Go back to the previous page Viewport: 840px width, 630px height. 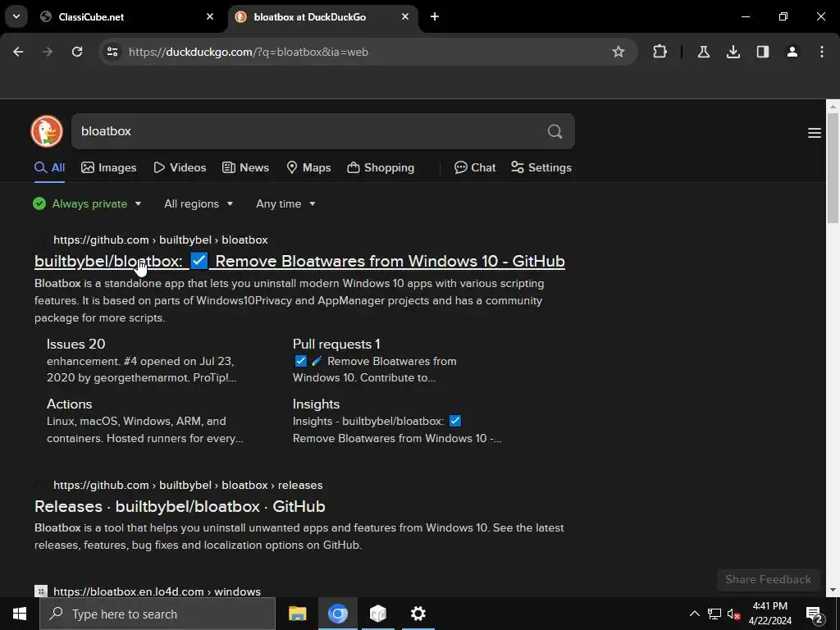[18, 52]
